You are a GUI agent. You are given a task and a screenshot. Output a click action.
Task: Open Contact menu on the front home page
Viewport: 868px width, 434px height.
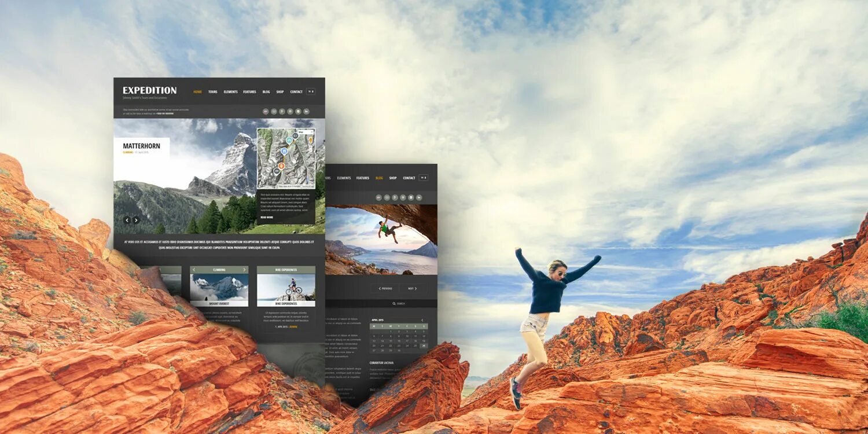tap(296, 91)
